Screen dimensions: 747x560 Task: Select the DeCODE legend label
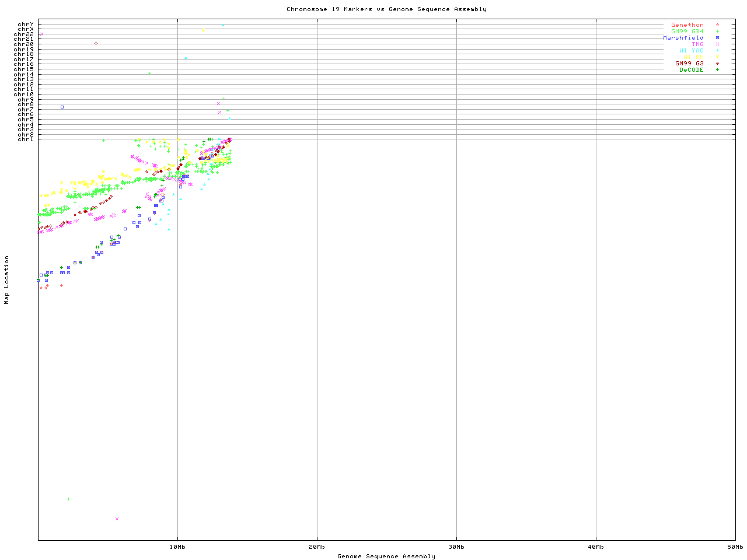click(x=692, y=70)
